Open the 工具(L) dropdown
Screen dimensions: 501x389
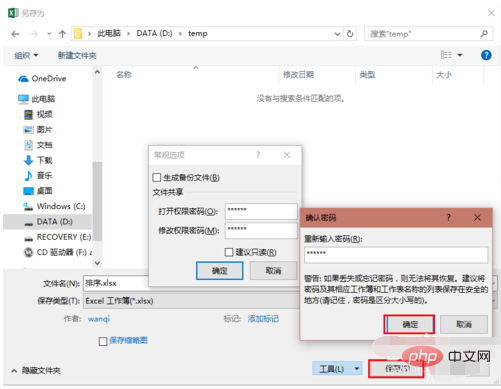(x=337, y=369)
